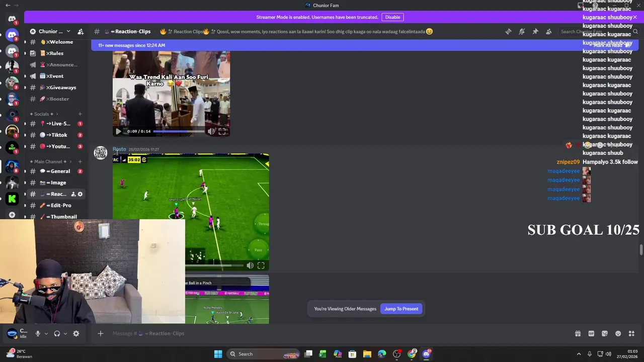This screenshot has height=362, width=644.
Task: Open the General channel
Action: coord(56,171)
